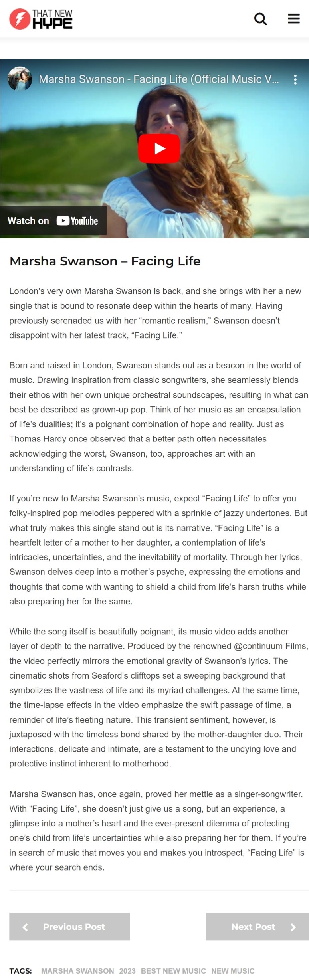309x980 pixels.
Task: Open the 2023 tag
Action: 127,971
